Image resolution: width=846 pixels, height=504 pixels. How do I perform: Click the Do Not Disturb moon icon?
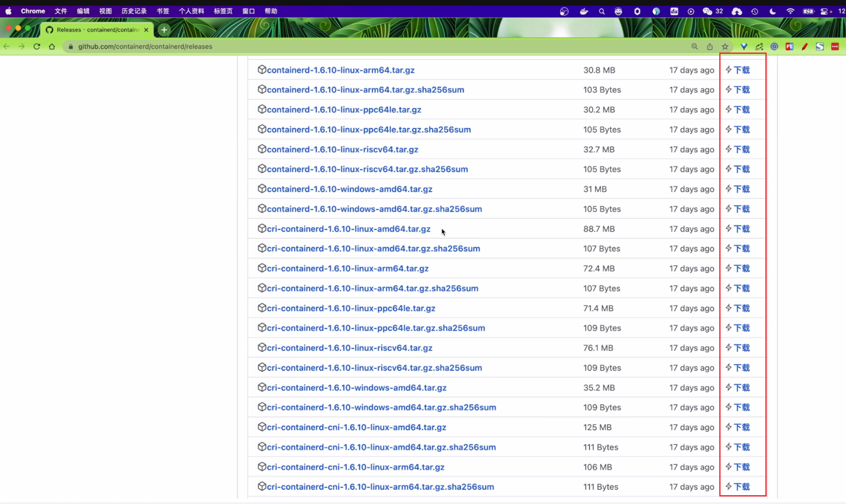click(x=772, y=12)
